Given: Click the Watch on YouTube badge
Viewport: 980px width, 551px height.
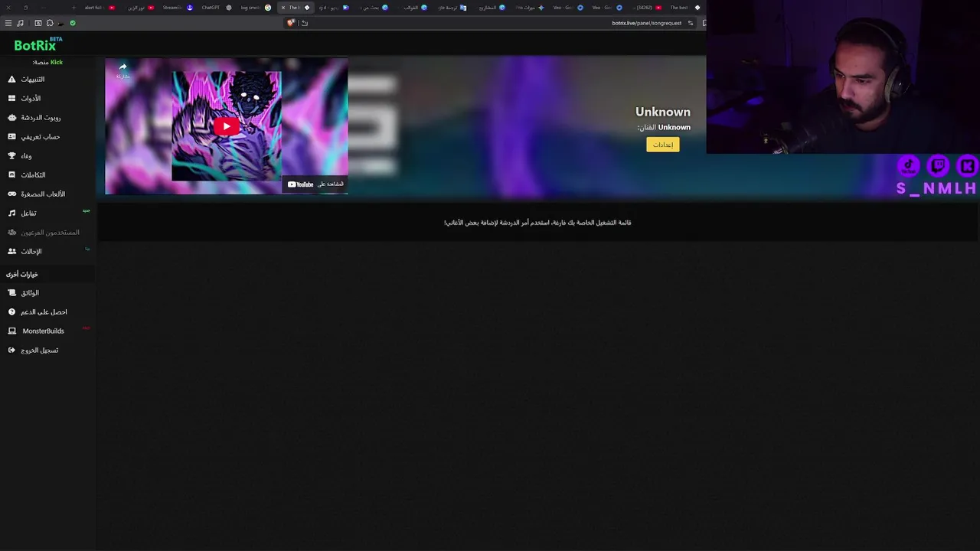Looking at the screenshot, I should tap(315, 184).
